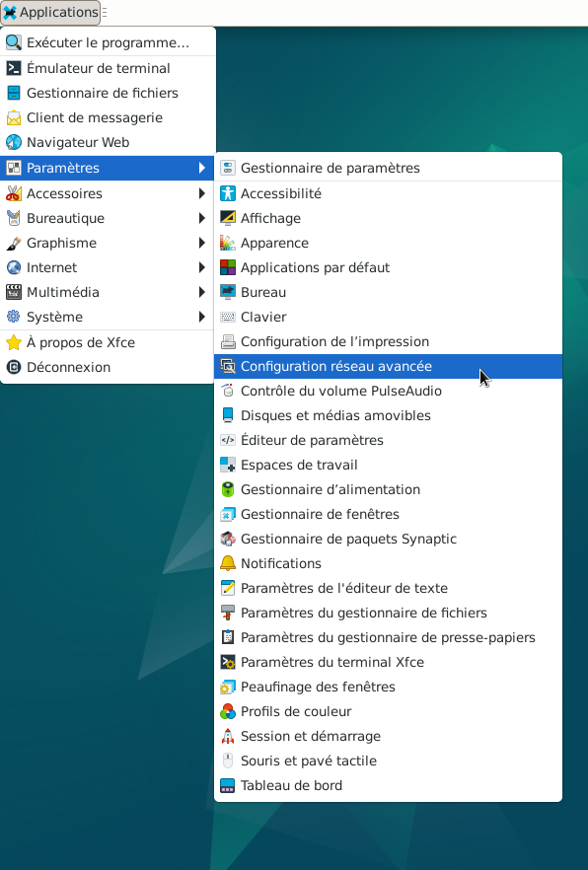This screenshot has height=870, width=588.
Task: Open Profils de couleur icon
Action: pos(228,711)
